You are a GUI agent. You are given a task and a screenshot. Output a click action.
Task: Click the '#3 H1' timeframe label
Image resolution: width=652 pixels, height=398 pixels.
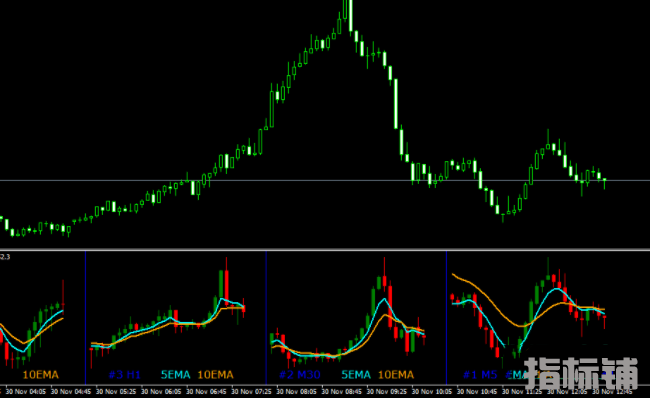point(124,375)
